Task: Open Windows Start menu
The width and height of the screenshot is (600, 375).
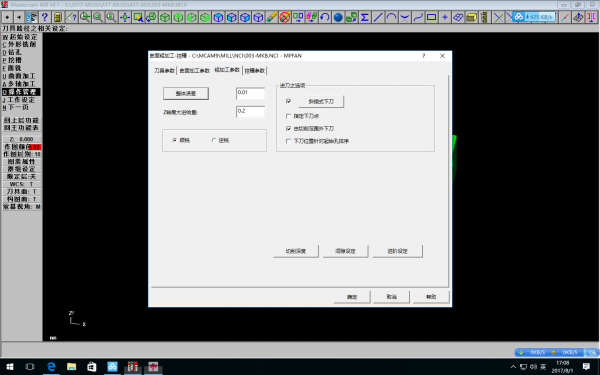Action: (x=9, y=367)
